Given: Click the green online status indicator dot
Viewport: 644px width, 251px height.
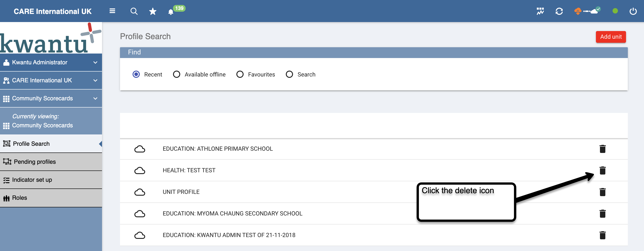Looking at the screenshot, I should tap(615, 11).
